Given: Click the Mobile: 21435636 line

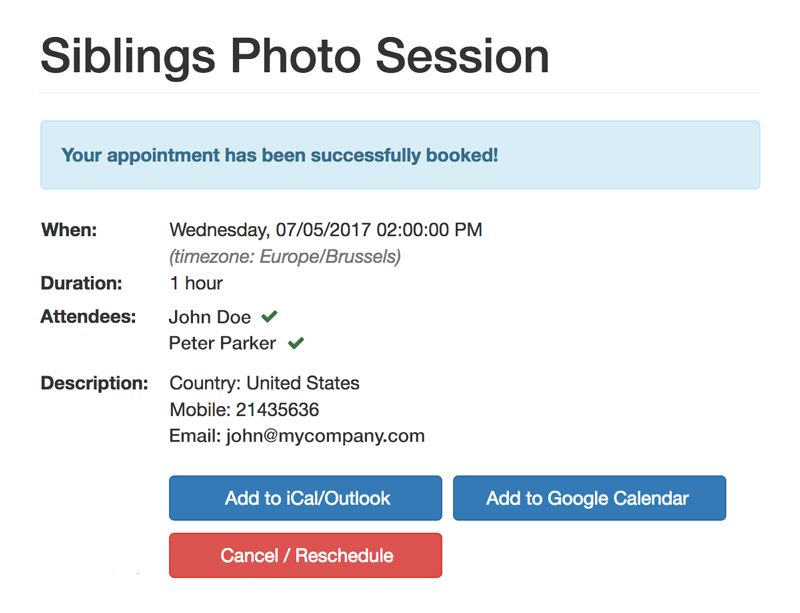Looking at the screenshot, I should pos(244,409).
